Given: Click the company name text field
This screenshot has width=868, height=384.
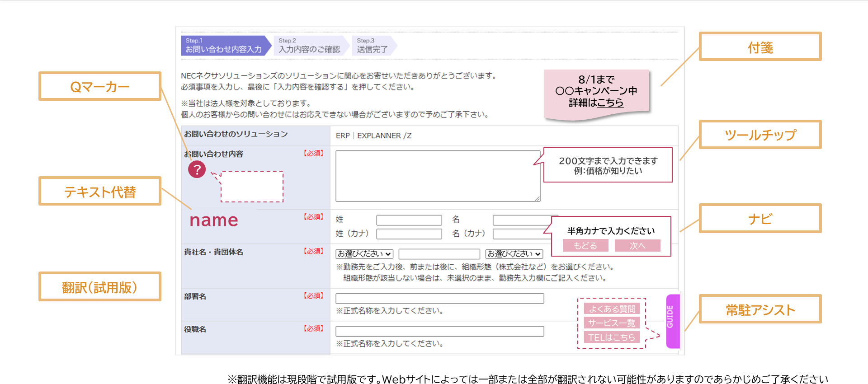Looking at the screenshot, I should tap(439, 254).
